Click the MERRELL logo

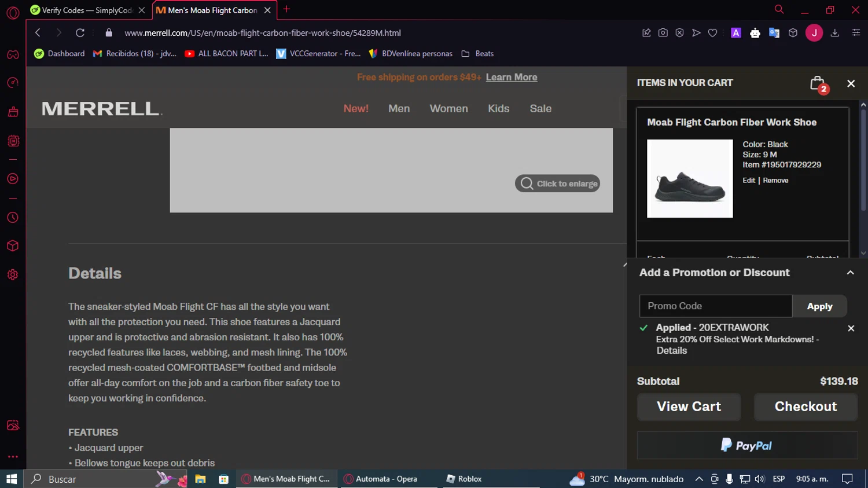[x=102, y=109]
